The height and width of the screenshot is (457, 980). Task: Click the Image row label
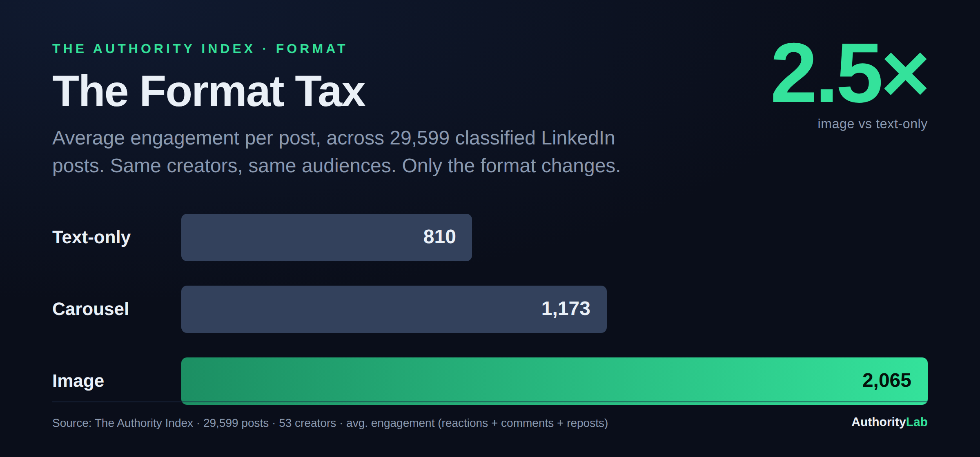tap(78, 381)
